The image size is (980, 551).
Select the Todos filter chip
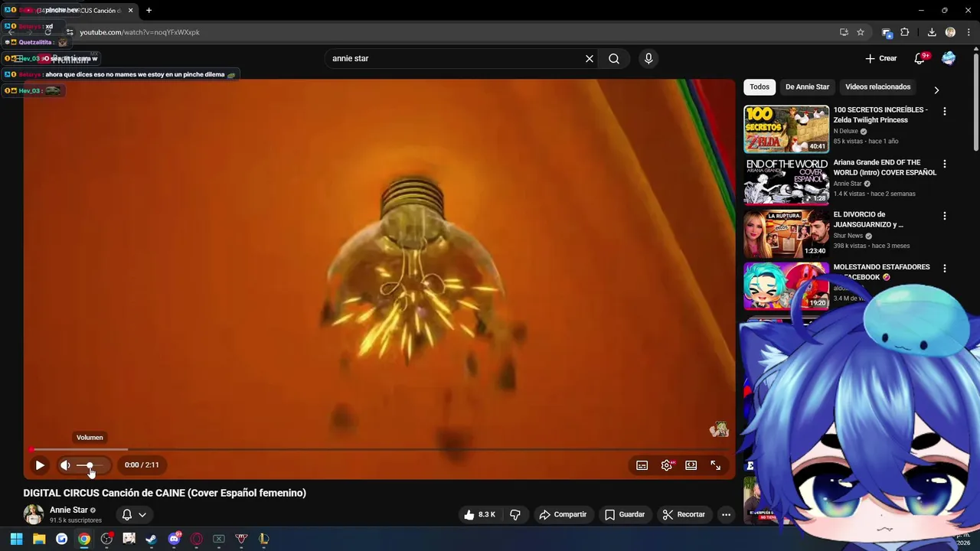coord(759,86)
